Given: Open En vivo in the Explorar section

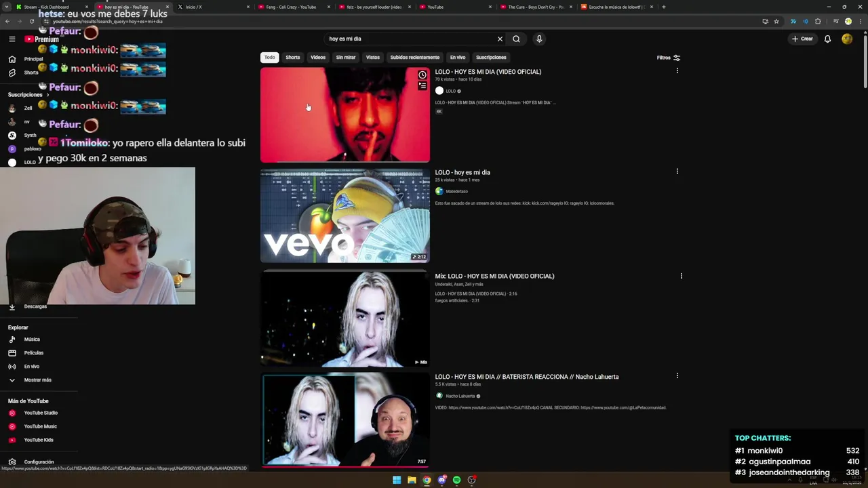Looking at the screenshot, I should tap(31, 366).
